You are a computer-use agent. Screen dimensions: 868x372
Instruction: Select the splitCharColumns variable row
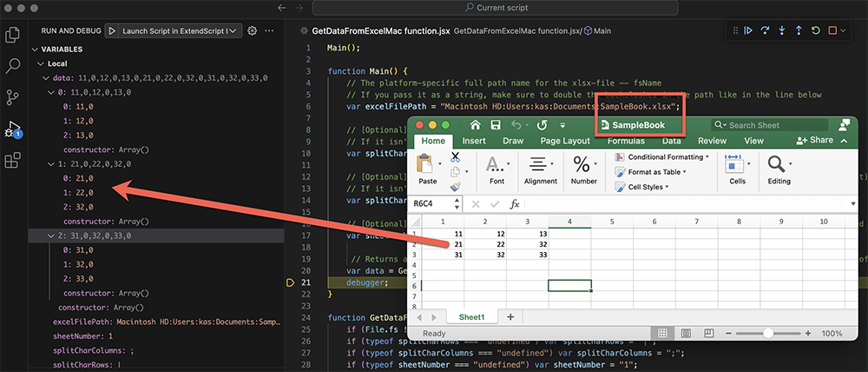(x=156, y=351)
